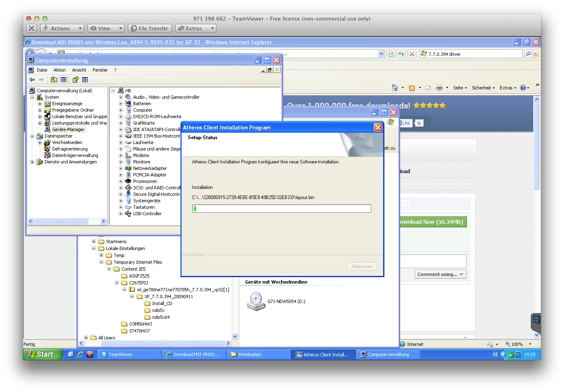Image resolution: width=564 pixels, height=392 pixels.
Task: Select the Install_CD folder in Explorer tree
Action: pyautogui.click(x=162, y=303)
